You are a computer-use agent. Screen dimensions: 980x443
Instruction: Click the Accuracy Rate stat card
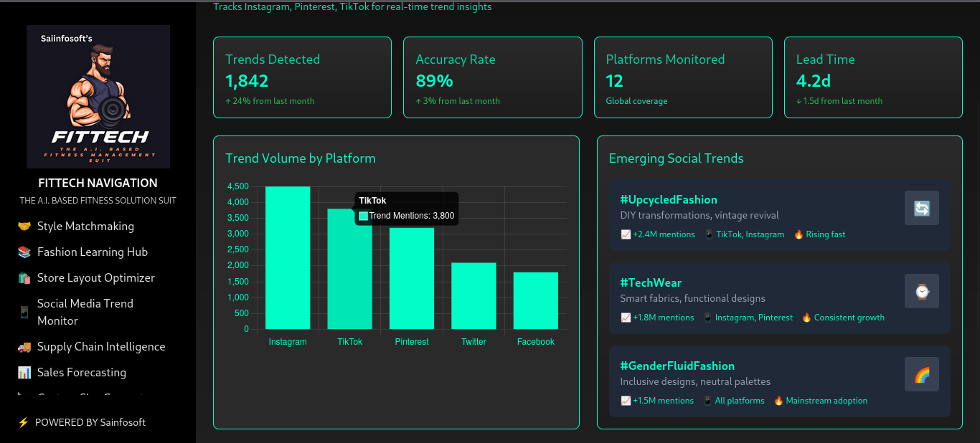(x=492, y=77)
